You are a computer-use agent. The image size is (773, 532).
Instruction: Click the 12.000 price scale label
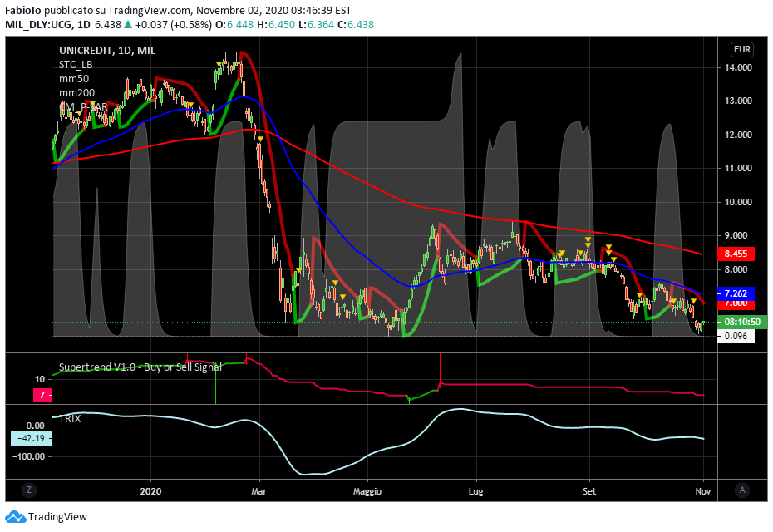(x=738, y=135)
